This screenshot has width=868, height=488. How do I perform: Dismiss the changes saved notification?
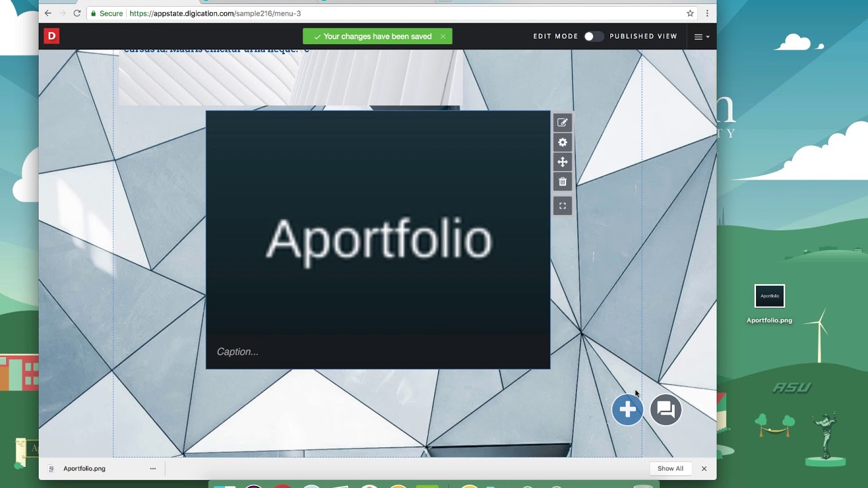pyautogui.click(x=443, y=37)
